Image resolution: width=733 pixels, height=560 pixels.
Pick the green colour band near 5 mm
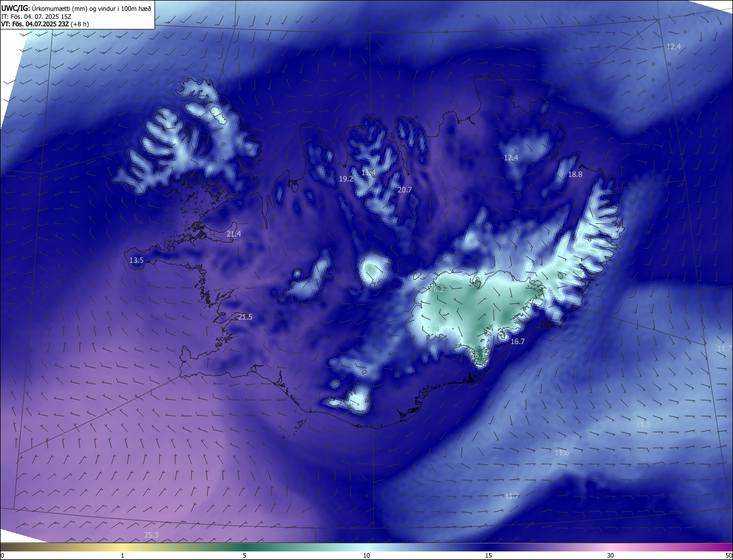click(x=245, y=547)
